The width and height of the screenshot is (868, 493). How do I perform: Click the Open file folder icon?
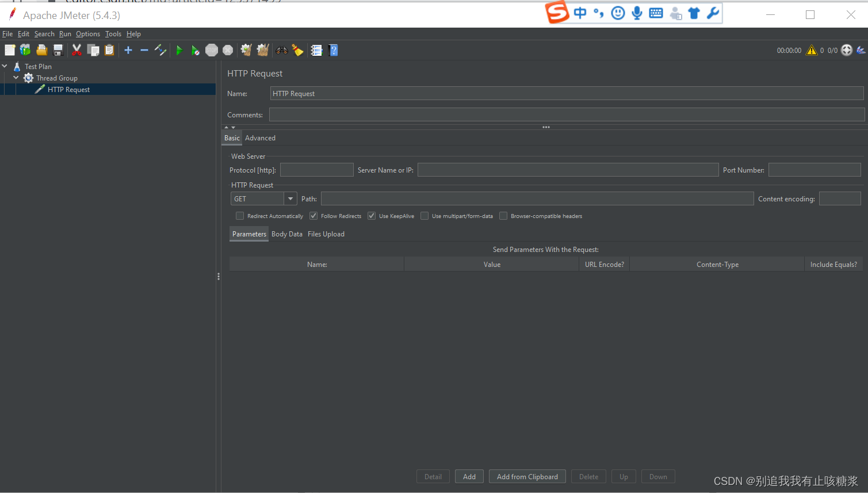41,51
